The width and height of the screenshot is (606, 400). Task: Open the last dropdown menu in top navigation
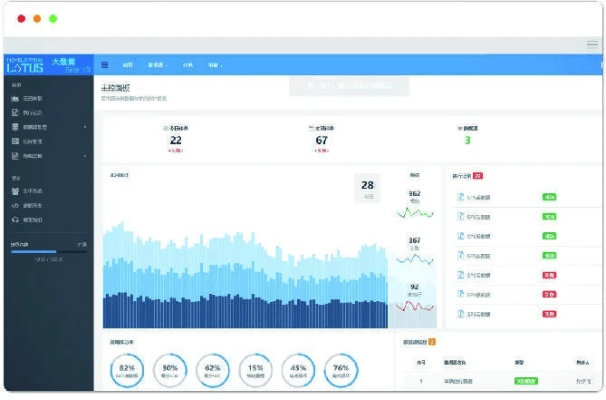coord(214,66)
